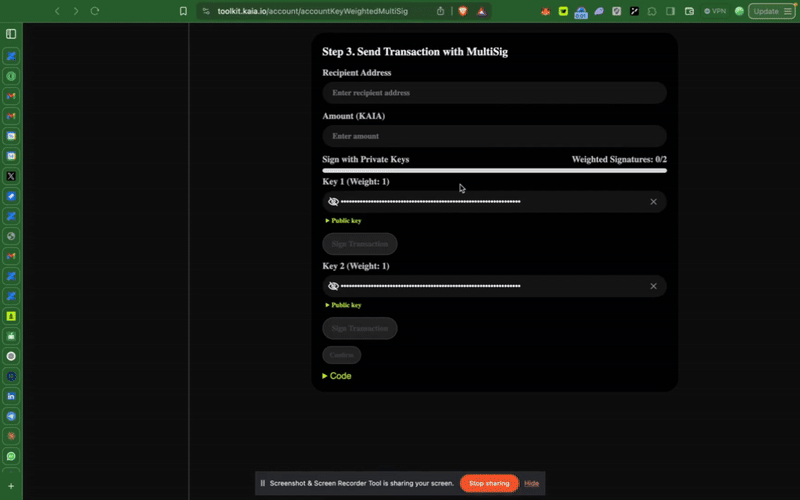800x500 pixels.
Task: Open the X (Twitter) sidebar tab
Action: coord(11,176)
